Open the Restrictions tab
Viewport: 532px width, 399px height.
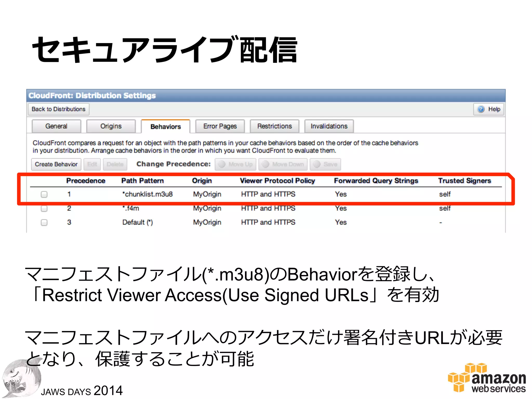[x=275, y=126]
